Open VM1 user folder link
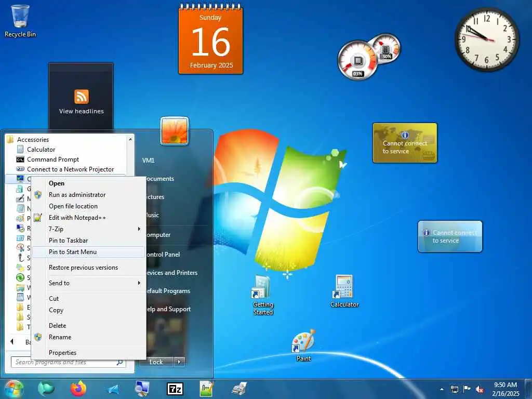Screen dimensions: 532x399 click(x=148, y=160)
